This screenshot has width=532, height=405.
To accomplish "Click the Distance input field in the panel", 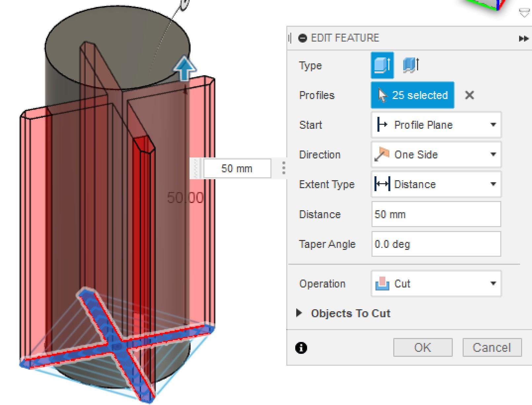I will pos(436,214).
